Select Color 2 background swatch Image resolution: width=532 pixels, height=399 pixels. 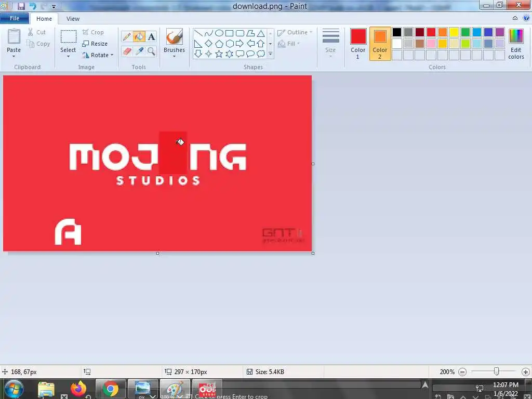(x=380, y=44)
